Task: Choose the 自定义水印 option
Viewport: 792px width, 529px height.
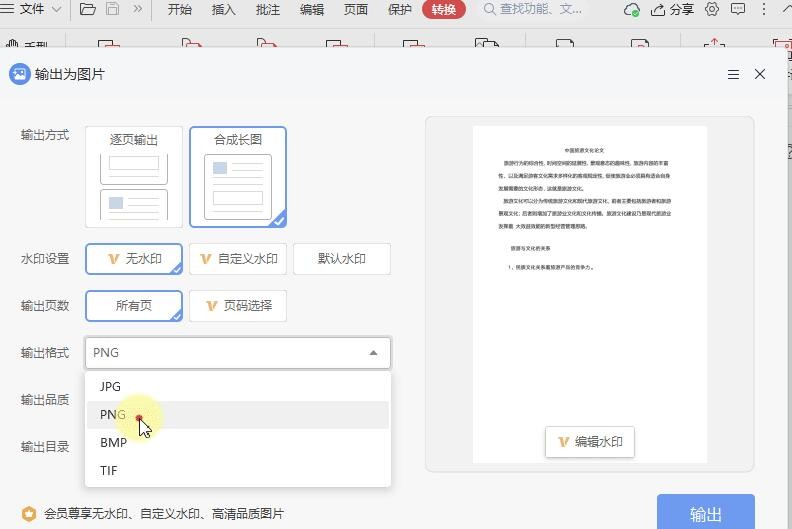Action: coord(238,259)
